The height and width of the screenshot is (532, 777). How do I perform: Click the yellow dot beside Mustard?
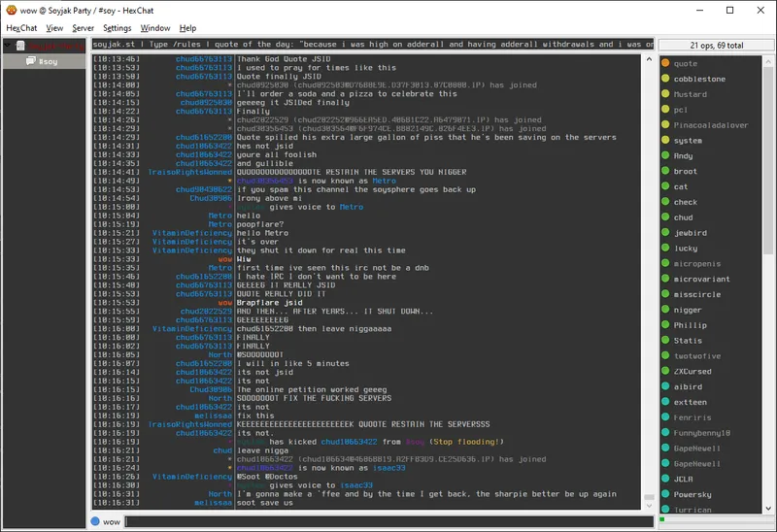tap(665, 93)
